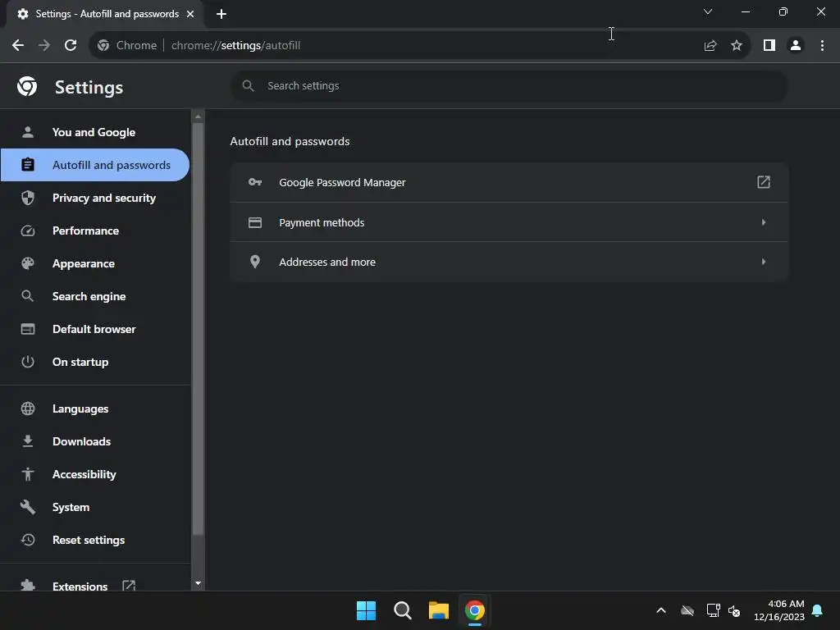The height and width of the screenshot is (630, 840).
Task: Click the sidebar scrollbar down arrow
Action: tap(199, 583)
